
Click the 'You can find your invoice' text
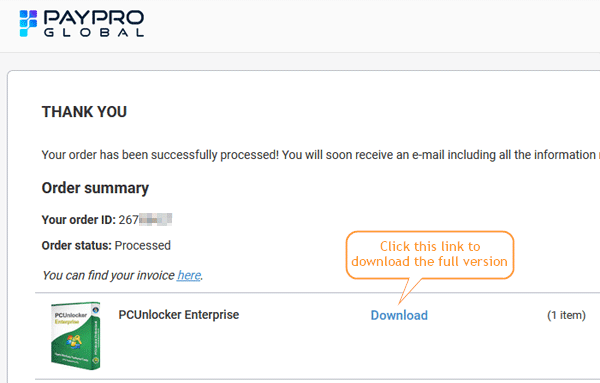tap(108, 275)
